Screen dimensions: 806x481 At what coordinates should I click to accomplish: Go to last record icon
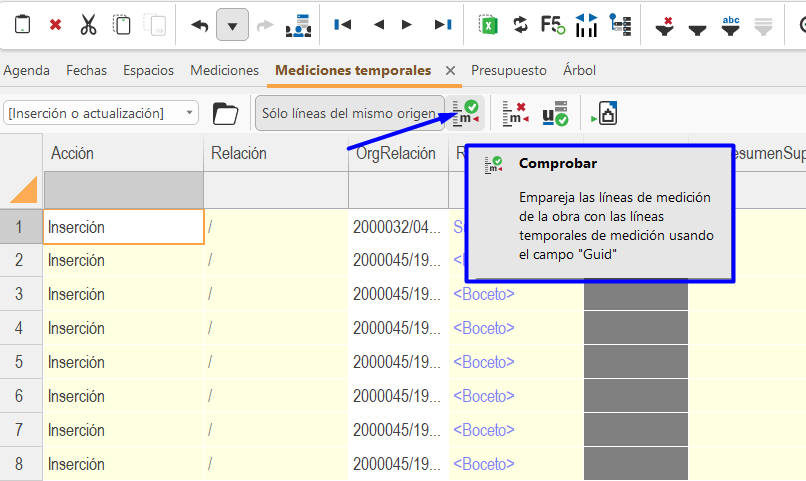click(443, 24)
